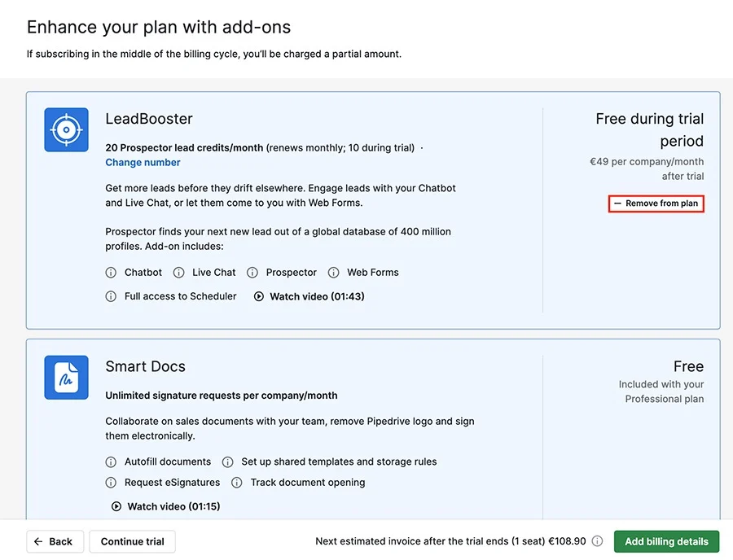Open info icon beside Prospector feature
The image size is (733, 560).
(252, 273)
